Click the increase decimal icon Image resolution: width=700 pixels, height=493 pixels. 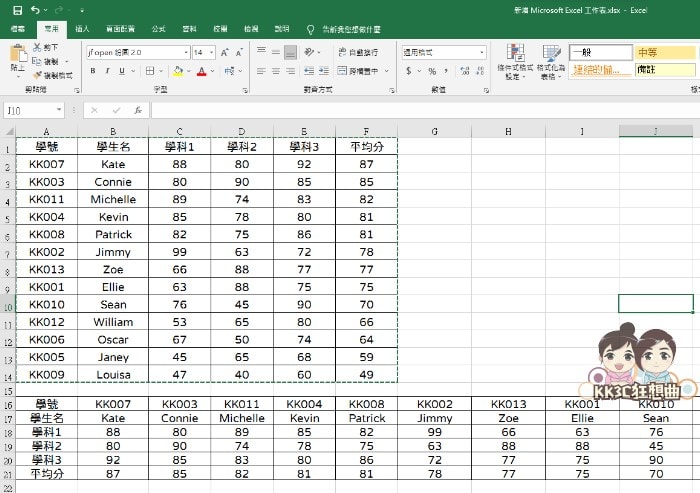pyautogui.click(x=465, y=71)
